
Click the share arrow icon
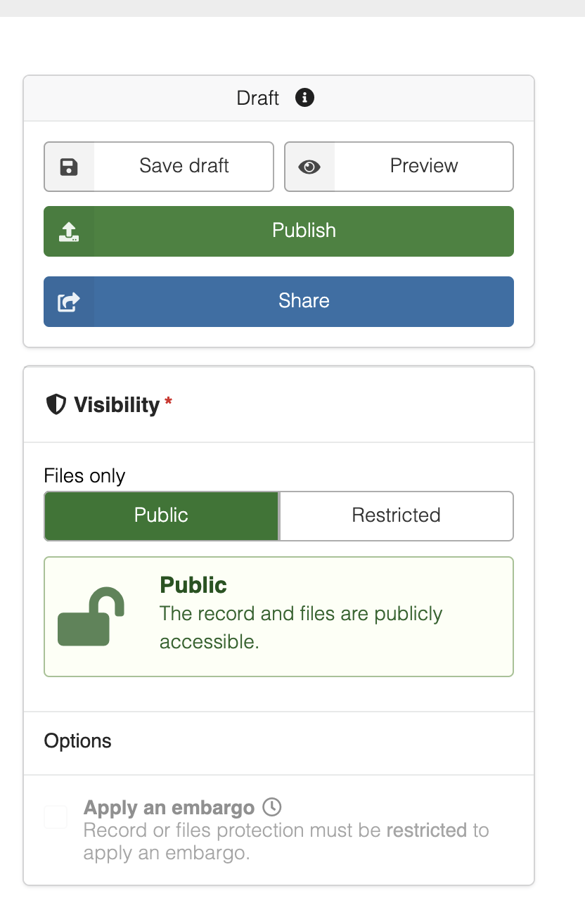(69, 302)
